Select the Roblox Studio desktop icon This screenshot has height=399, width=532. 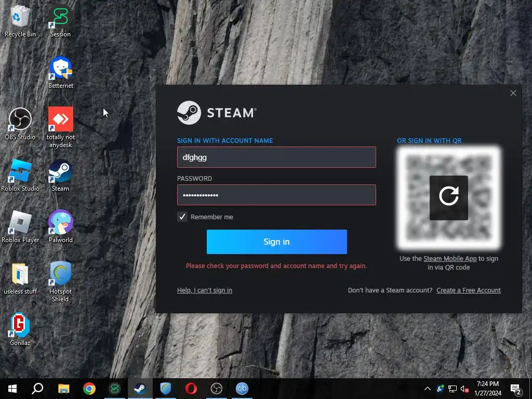coord(20,176)
